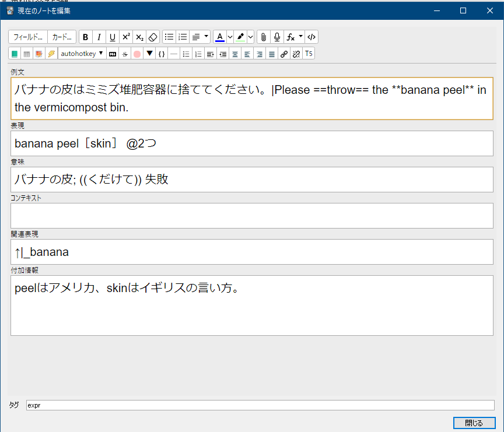The image size is (504, 432).
Task: Click the eraser remove-formatting icon
Action: pyautogui.click(x=153, y=37)
